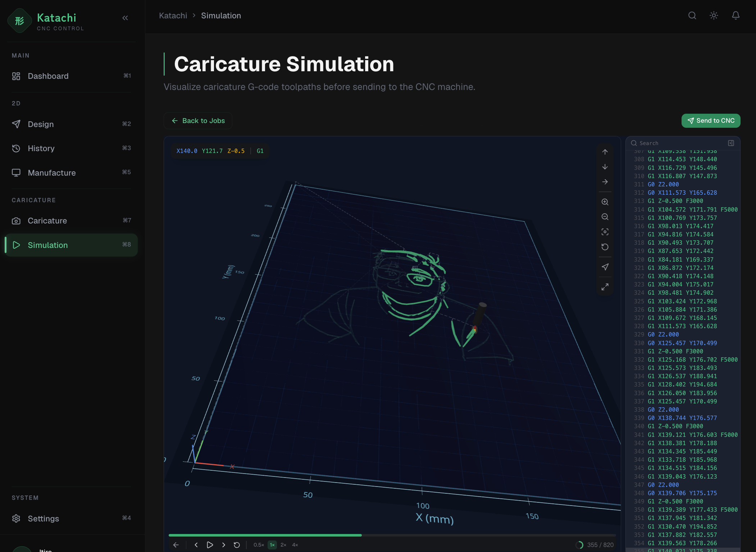This screenshot has width=756, height=552.
Task: Collapse the sidebar with the double chevron
Action: [x=125, y=18]
